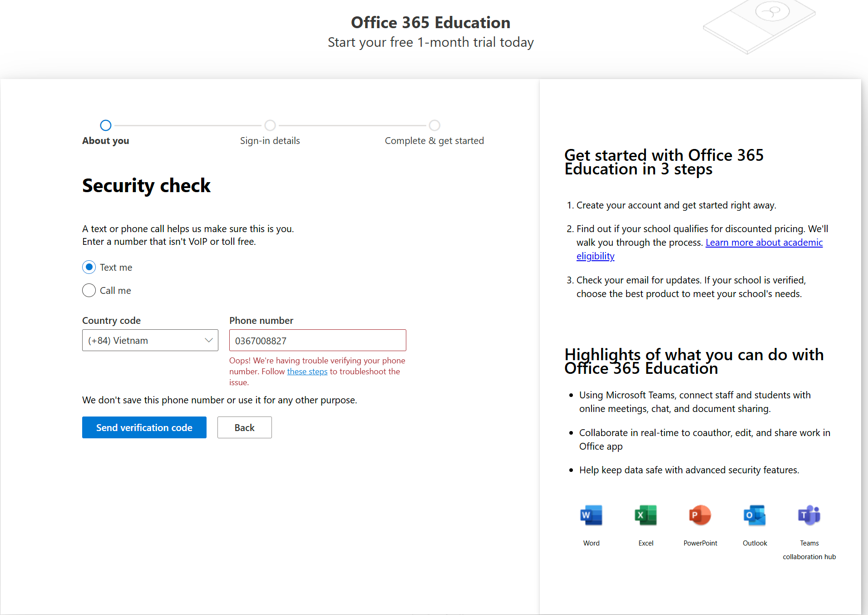868x615 pixels.
Task: Click 'Check your email for updates' step
Action: click(691, 287)
